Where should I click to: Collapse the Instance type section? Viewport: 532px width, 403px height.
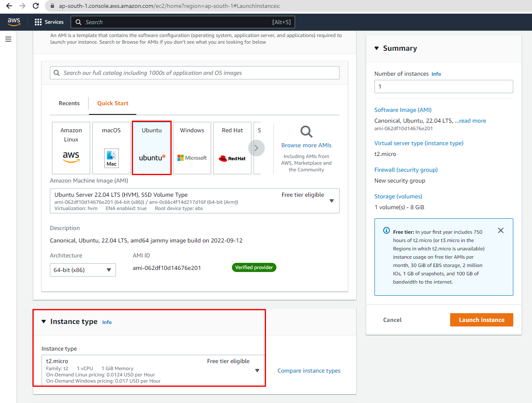[x=44, y=321]
